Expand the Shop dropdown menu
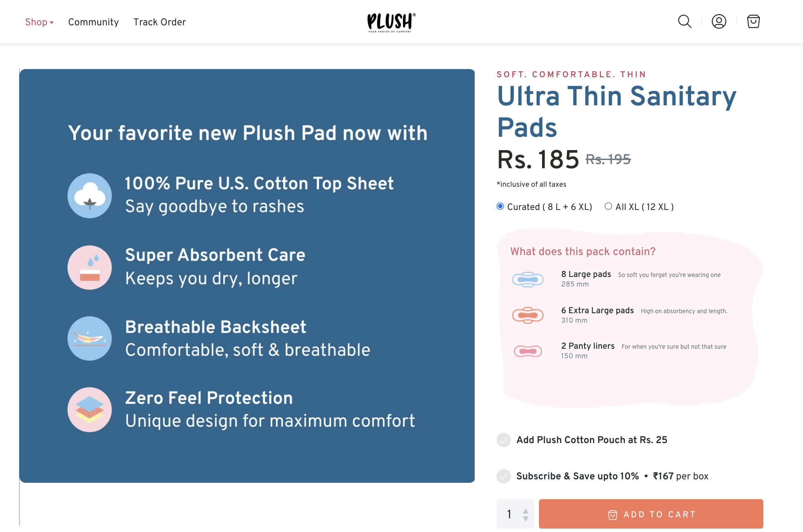Viewport: 803px width, 532px height. click(x=39, y=22)
